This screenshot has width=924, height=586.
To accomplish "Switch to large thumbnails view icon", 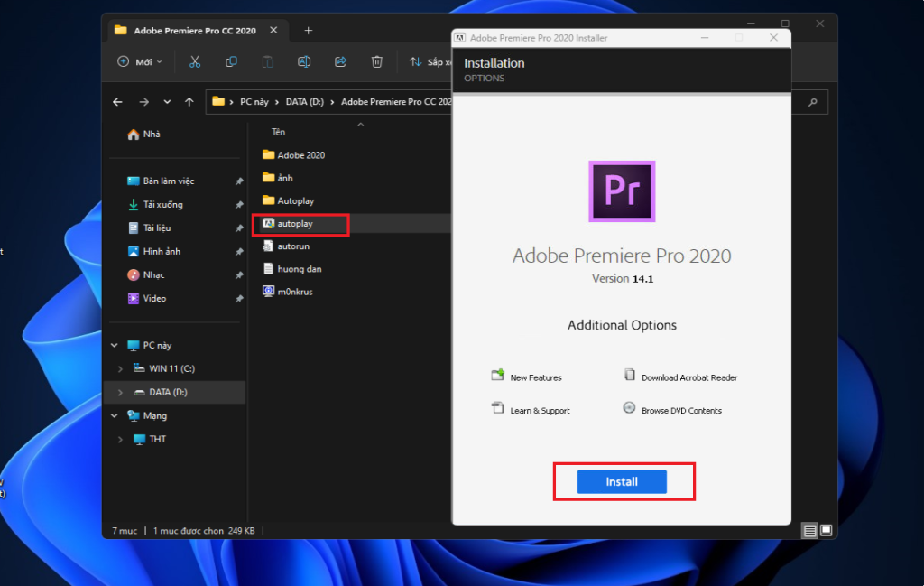I will [x=827, y=531].
